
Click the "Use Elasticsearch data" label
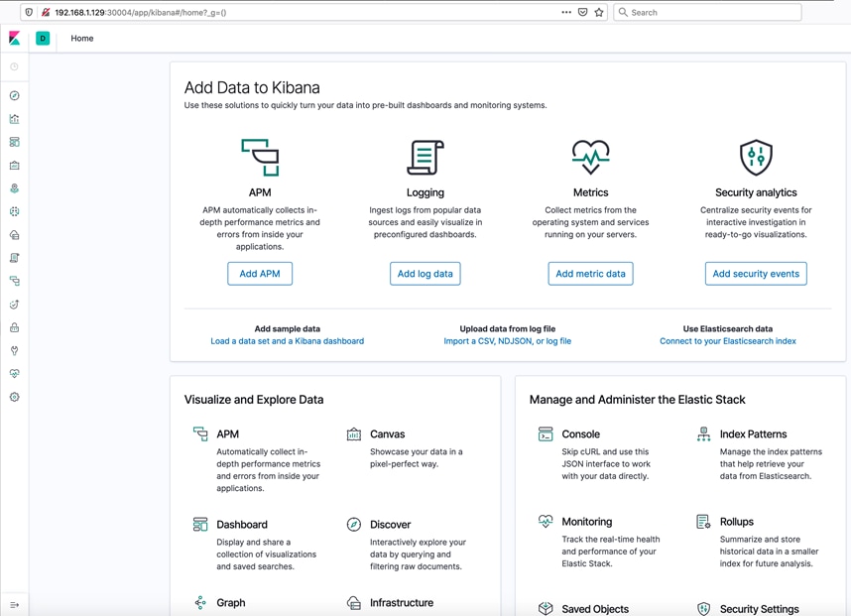point(728,329)
